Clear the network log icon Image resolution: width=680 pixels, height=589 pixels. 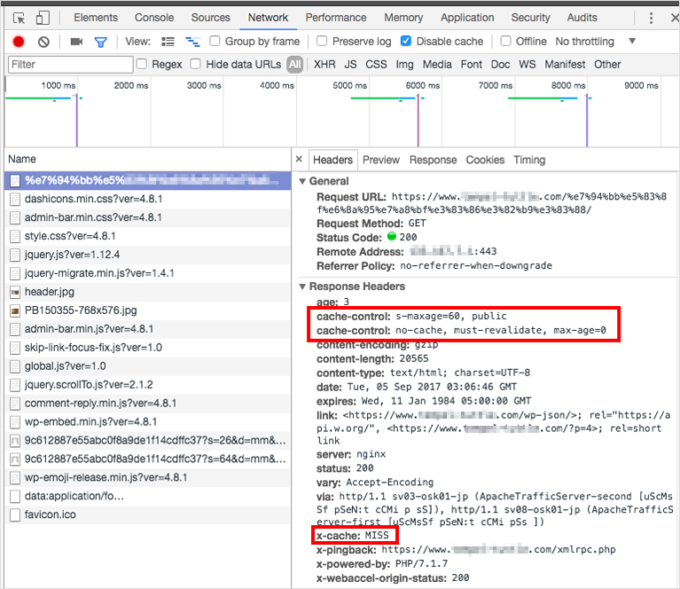(x=43, y=42)
